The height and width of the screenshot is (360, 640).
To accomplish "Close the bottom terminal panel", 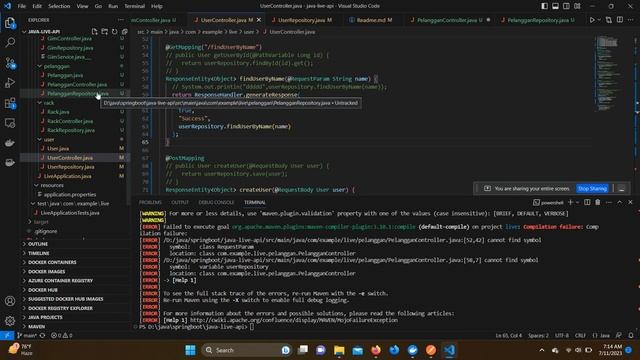I will tap(630, 202).
